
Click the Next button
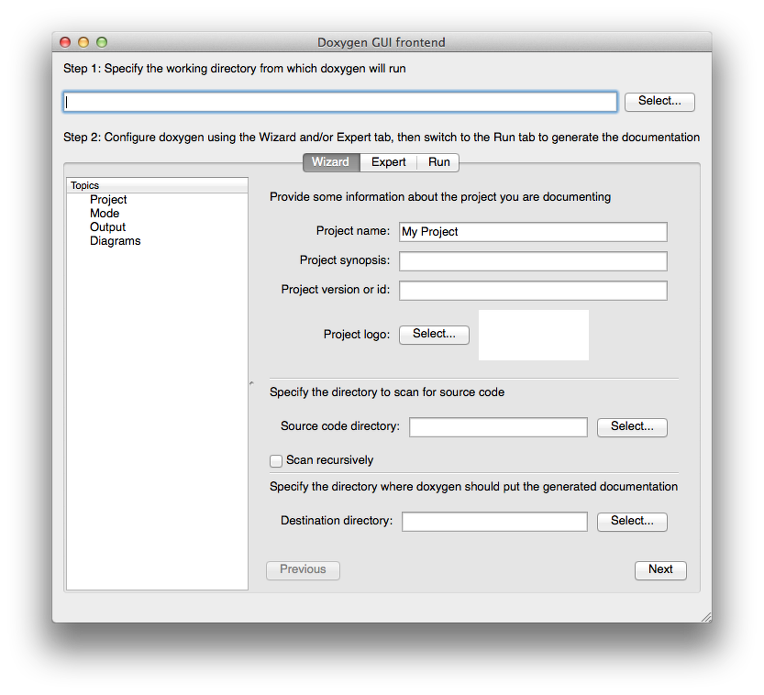(660, 570)
